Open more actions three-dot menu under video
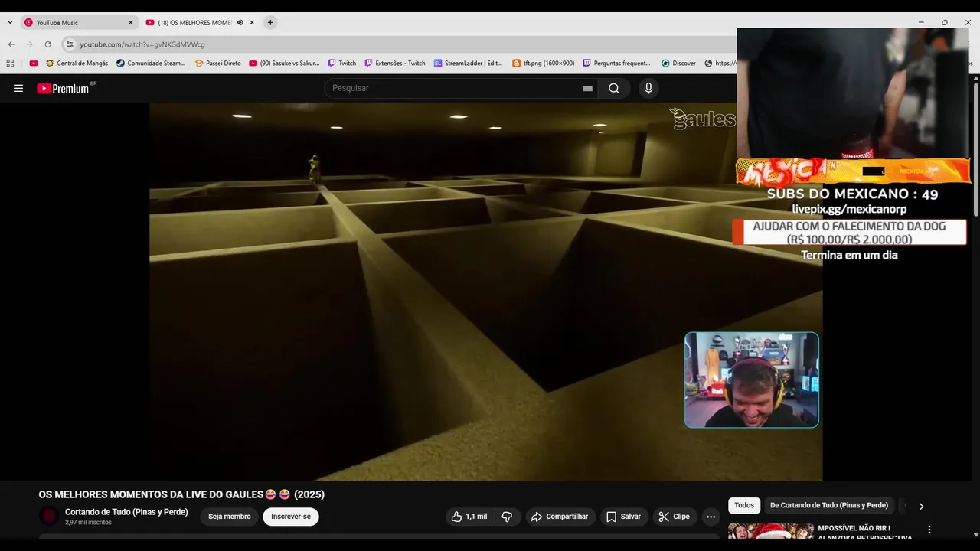The height and width of the screenshot is (551, 980). pyautogui.click(x=710, y=517)
